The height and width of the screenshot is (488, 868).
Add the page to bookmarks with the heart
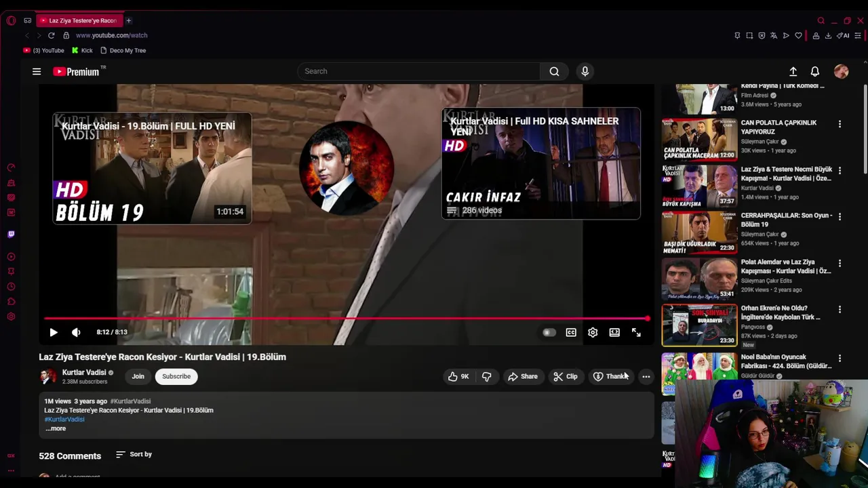click(x=798, y=35)
